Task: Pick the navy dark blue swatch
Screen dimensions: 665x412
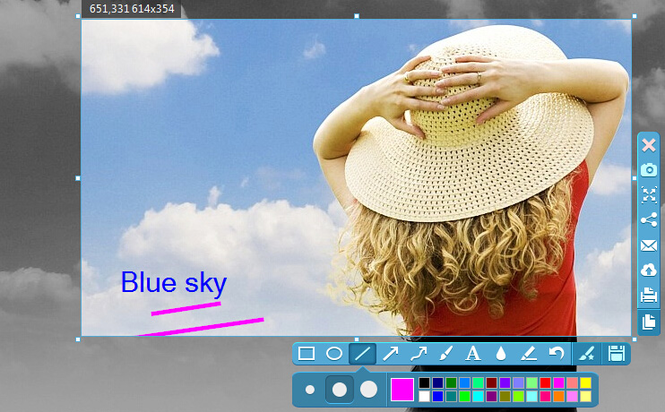Action: tap(438, 383)
